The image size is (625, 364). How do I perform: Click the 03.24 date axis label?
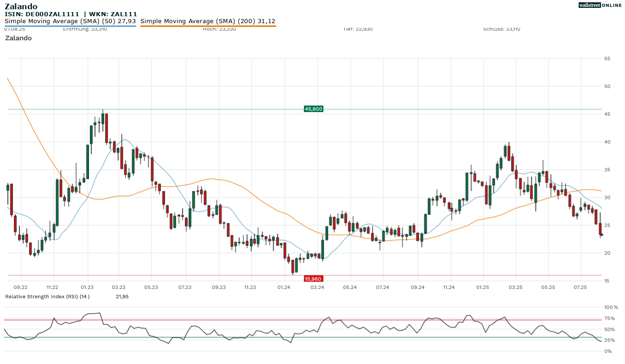tap(317, 288)
